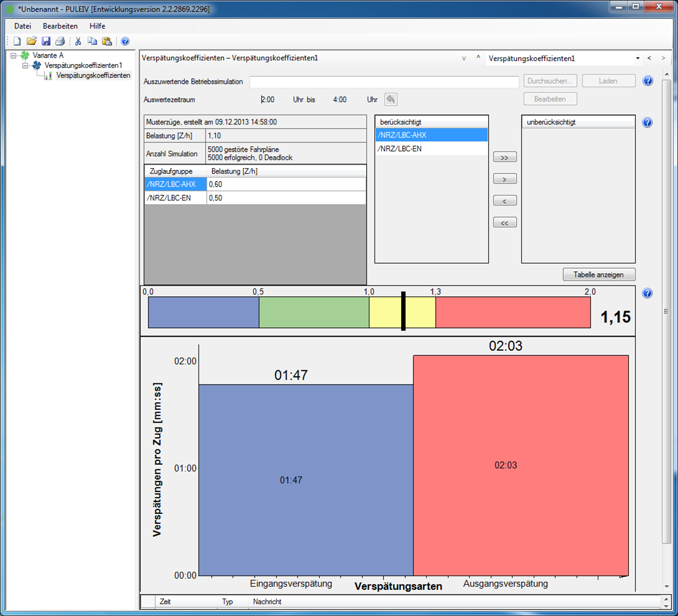Select the Verspätungskoeffizienten leaf in the tree
The height and width of the screenshot is (616, 678).
pos(93,75)
